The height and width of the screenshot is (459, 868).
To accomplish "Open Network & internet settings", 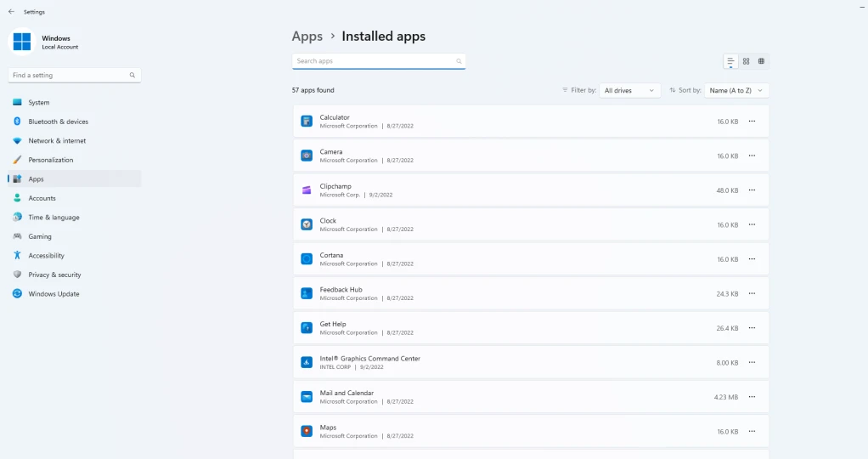I will 75,141.
